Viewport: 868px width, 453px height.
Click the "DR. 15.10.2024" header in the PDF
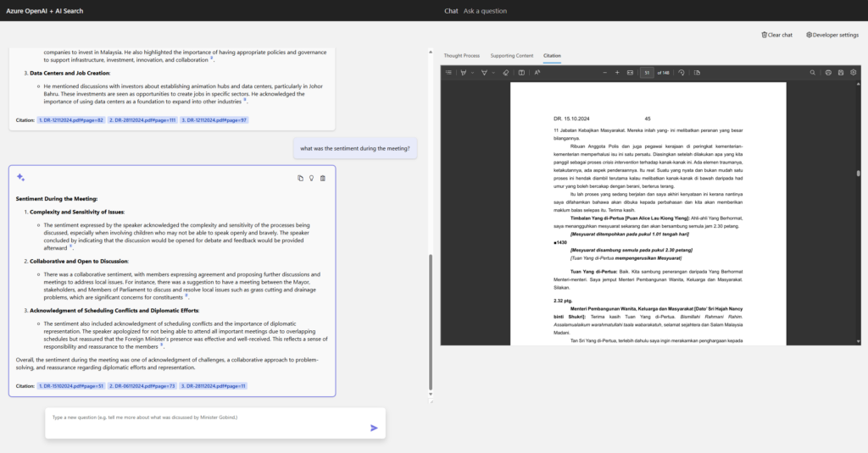571,119
